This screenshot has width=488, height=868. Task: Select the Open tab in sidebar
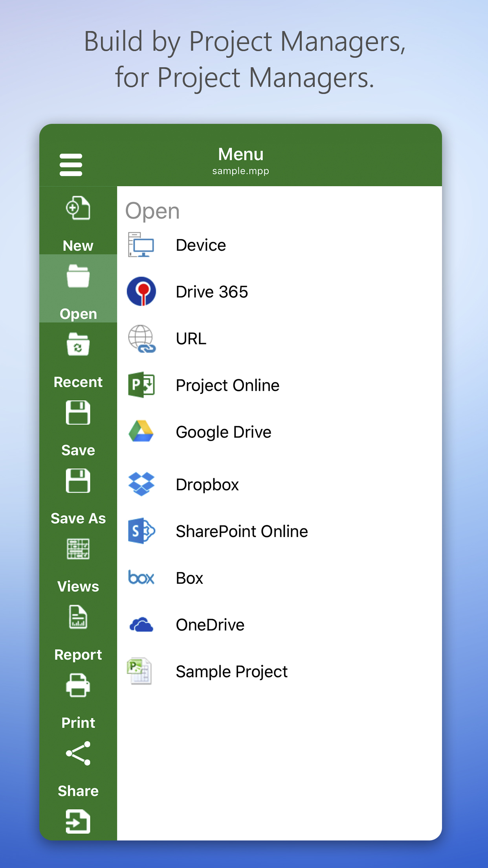[78, 289]
